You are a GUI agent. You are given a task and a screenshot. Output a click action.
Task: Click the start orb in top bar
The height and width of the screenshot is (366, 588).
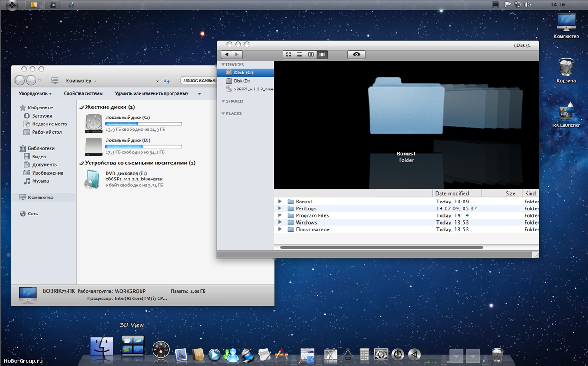pos(11,5)
